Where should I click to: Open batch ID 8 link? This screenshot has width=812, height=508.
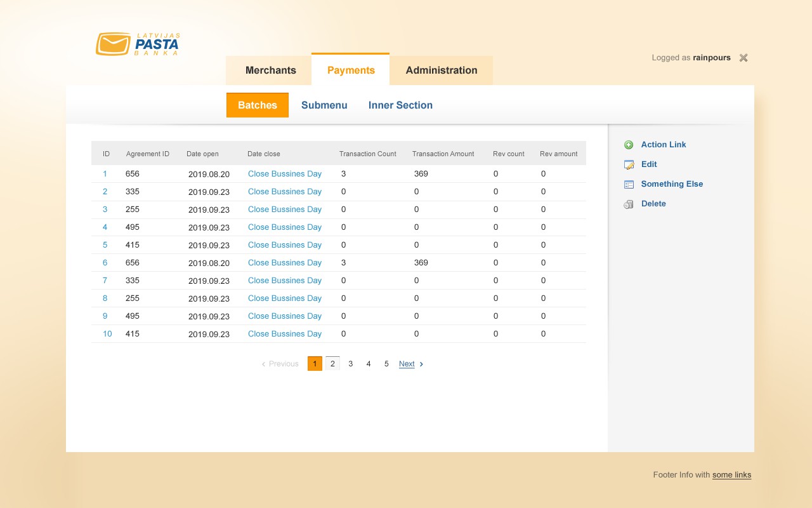(105, 298)
